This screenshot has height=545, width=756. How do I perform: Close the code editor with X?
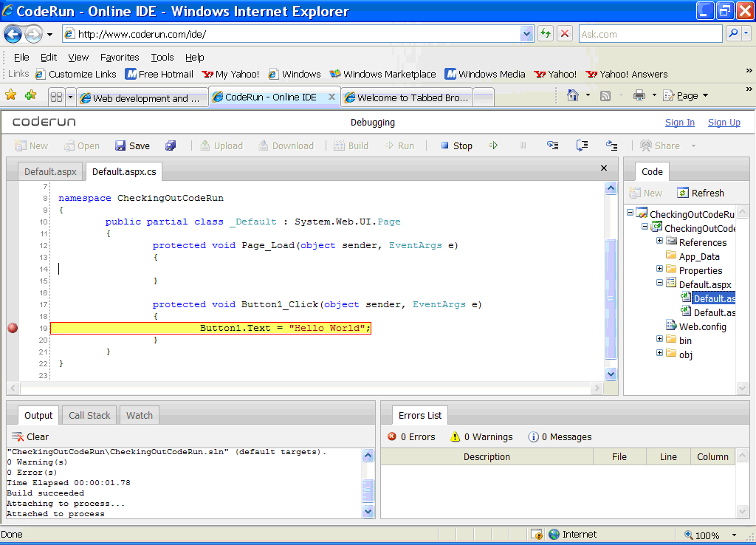(604, 168)
